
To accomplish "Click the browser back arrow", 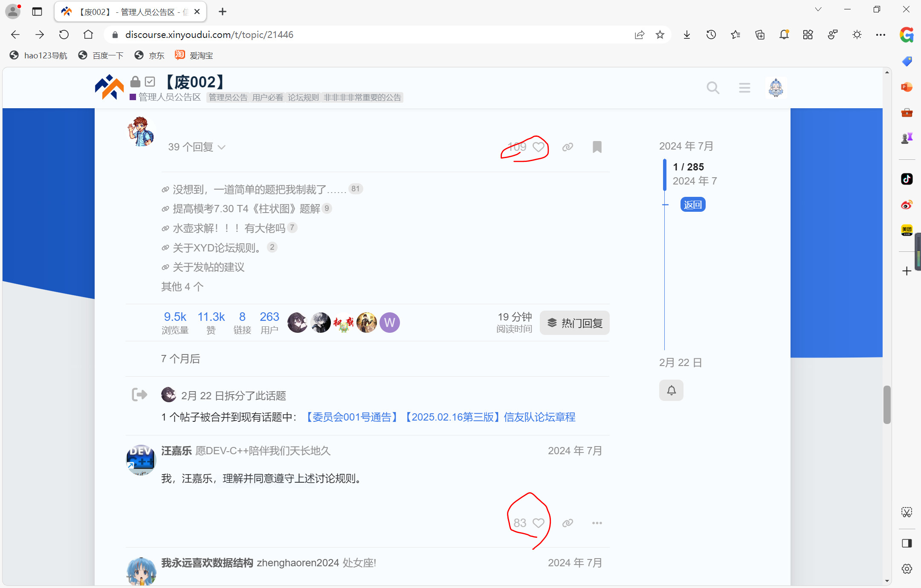I will pos(15,35).
